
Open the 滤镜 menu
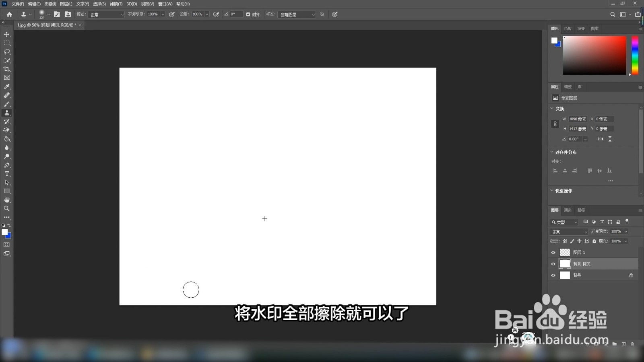coord(115,4)
